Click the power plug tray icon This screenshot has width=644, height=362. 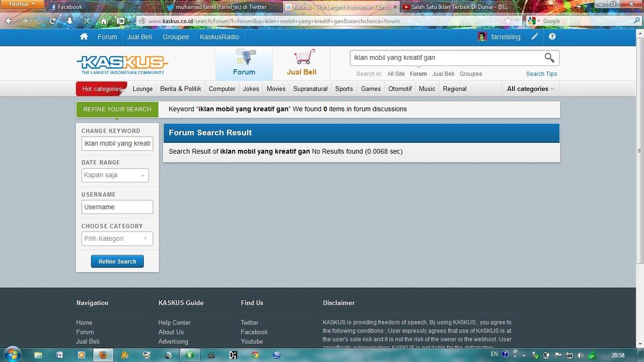click(547, 355)
